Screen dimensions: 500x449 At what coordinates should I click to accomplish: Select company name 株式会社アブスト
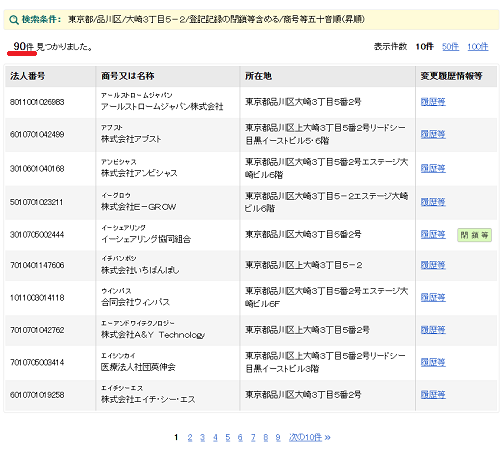click(x=131, y=139)
